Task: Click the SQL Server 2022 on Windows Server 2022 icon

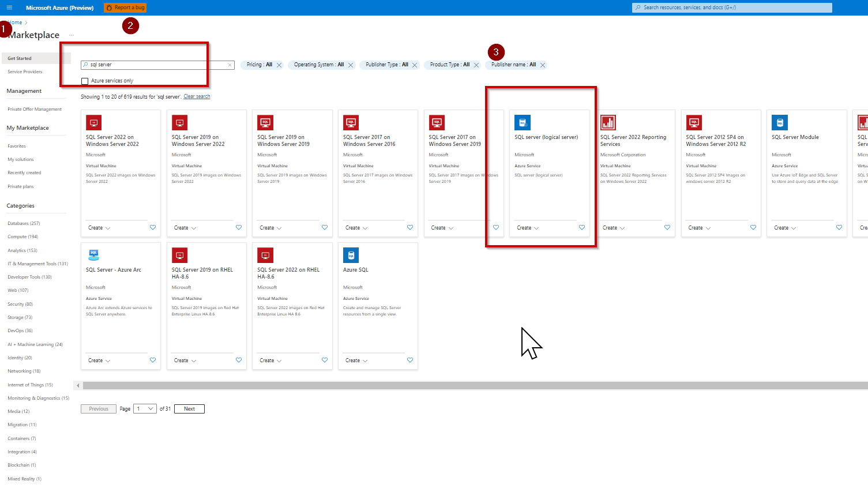Action: [93, 122]
